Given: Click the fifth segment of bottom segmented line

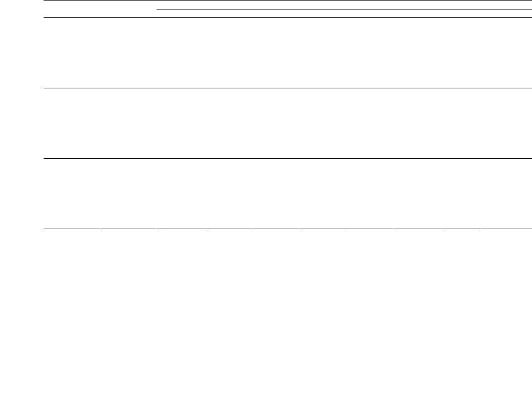Looking at the screenshot, I should tap(275, 229).
